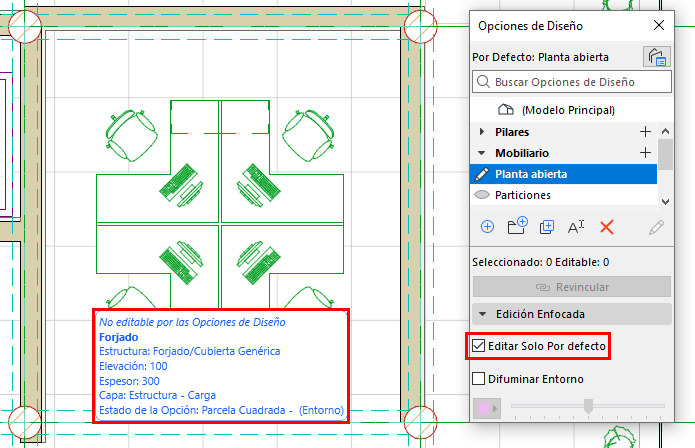Click the bottom-left column circle in plan
This screenshot has width=695, height=448.
click(x=25, y=422)
